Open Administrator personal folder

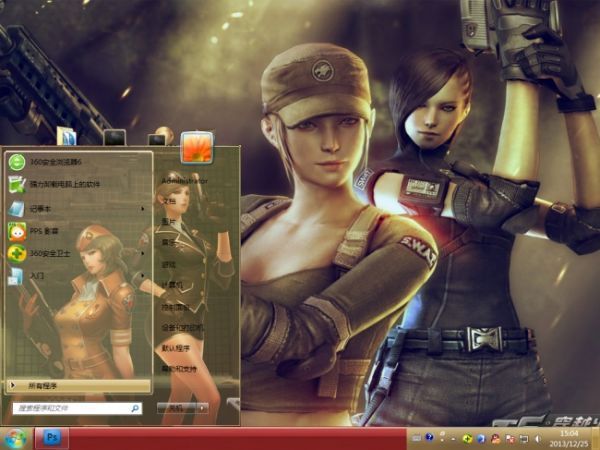tap(184, 181)
